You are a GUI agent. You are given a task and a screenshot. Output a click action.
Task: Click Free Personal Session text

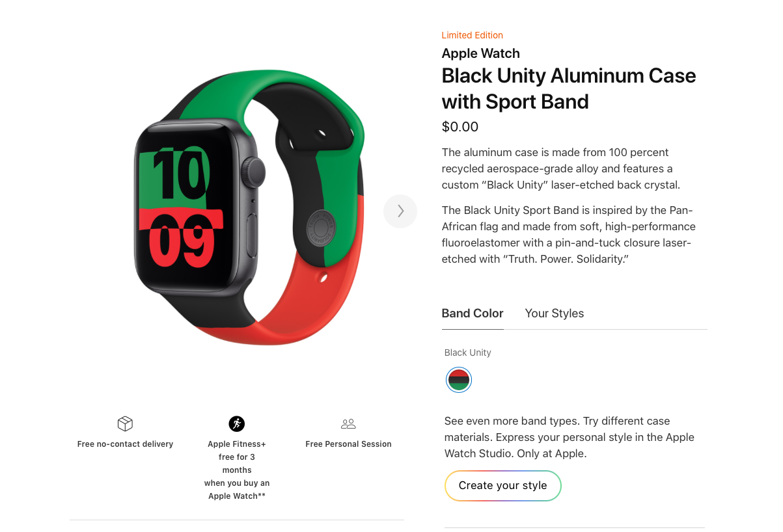pos(348,444)
